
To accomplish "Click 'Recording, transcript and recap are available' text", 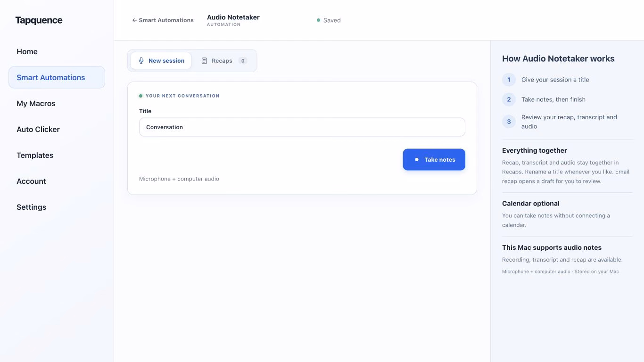I will (562, 260).
